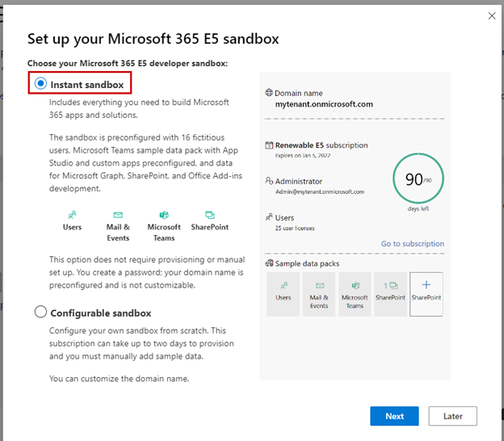This screenshot has height=441, width=504.
Task: Click the calendar icon beside Renewable E5 subscription
Action: [x=269, y=145]
